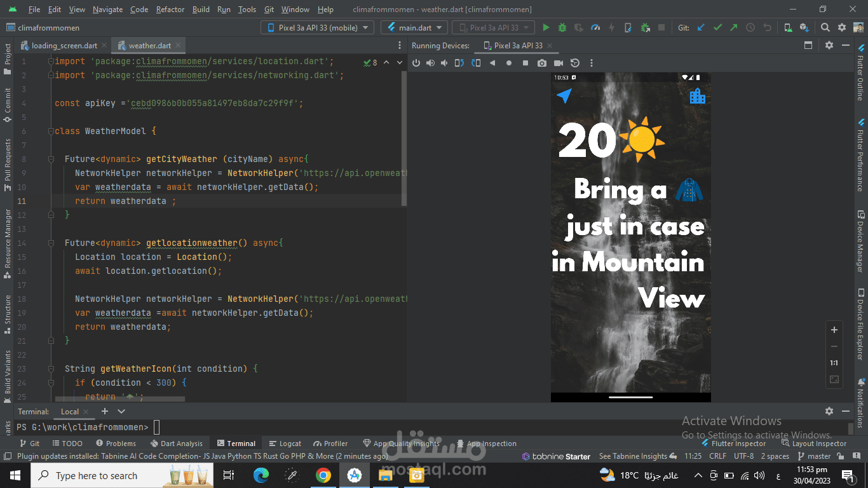
Task: Tap the city building icon in the app
Action: click(x=698, y=96)
